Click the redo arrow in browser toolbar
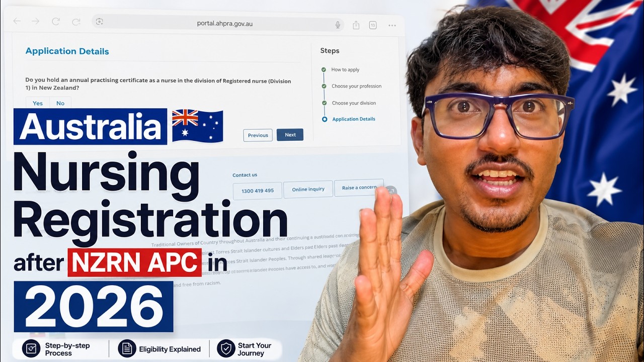 [76, 21]
